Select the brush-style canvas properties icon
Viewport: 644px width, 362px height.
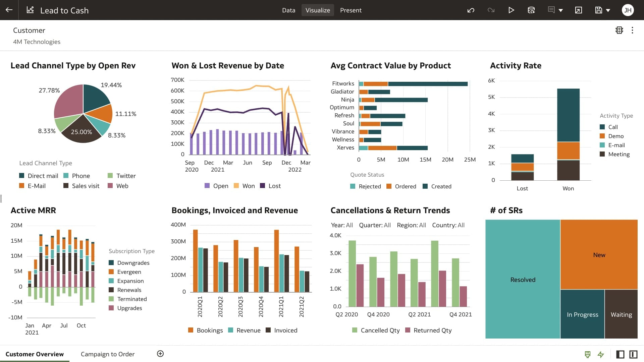[x=587, y=354]
